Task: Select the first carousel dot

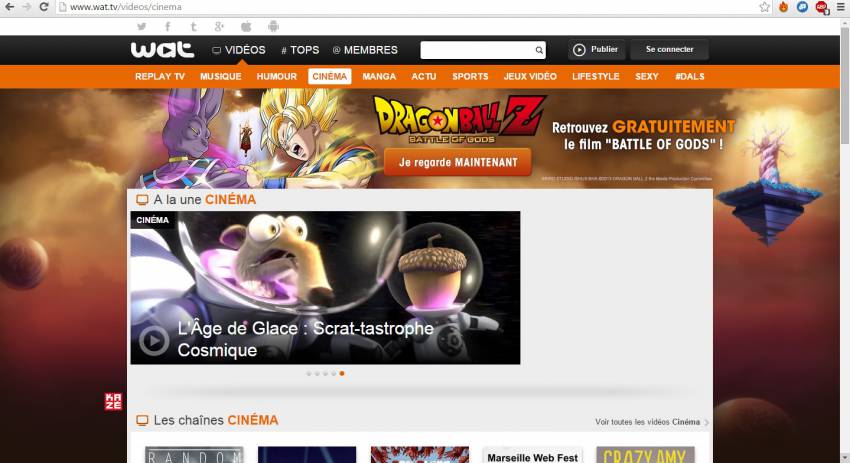Action: click(x=309, y=374)
